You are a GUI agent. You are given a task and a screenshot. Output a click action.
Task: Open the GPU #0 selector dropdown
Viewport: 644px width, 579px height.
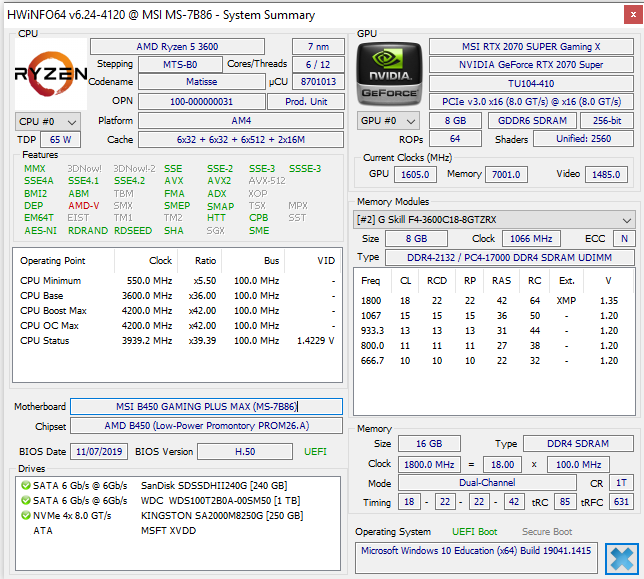click(388, 121)
